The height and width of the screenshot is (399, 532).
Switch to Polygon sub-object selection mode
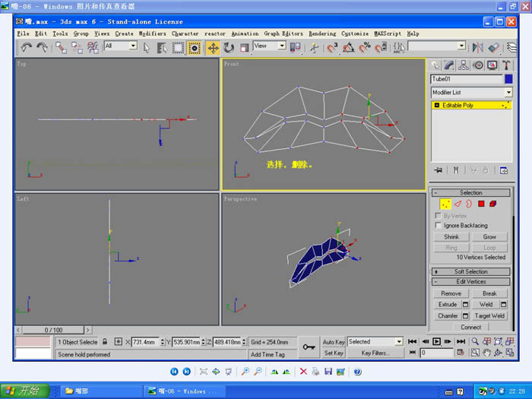pyautogui.click(x=481, y=204)
